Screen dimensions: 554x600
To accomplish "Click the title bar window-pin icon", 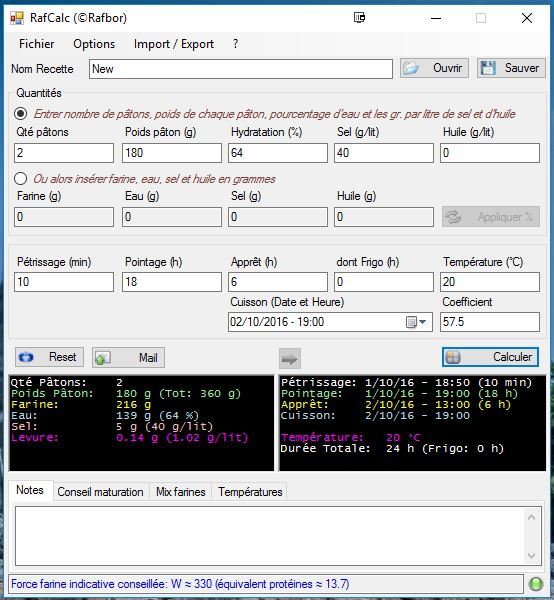I will [x=359, y=18].
